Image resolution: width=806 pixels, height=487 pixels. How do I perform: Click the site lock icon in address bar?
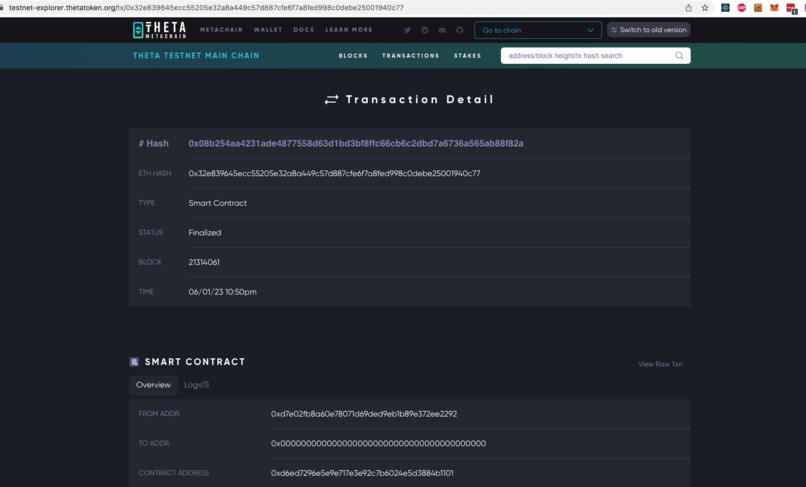point(2,8)
